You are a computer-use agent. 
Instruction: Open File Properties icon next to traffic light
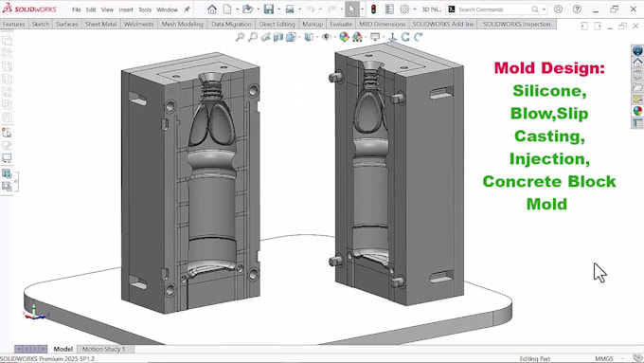389,9
